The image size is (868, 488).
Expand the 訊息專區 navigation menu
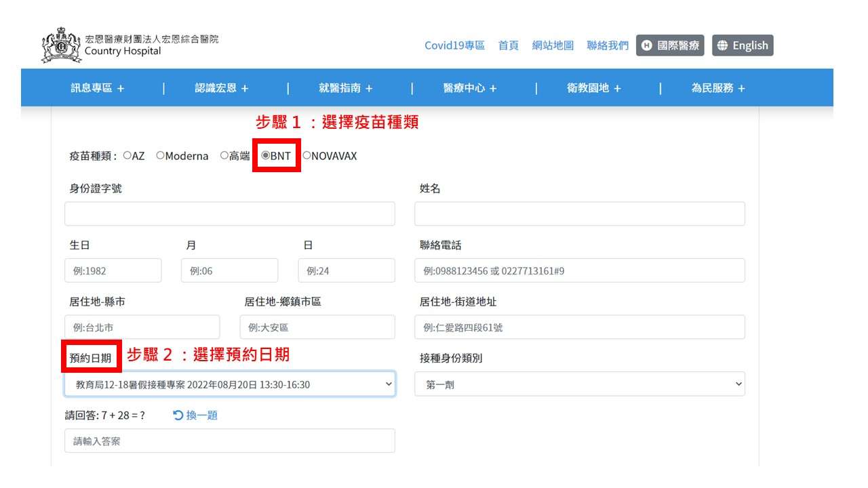click(98, 88)
